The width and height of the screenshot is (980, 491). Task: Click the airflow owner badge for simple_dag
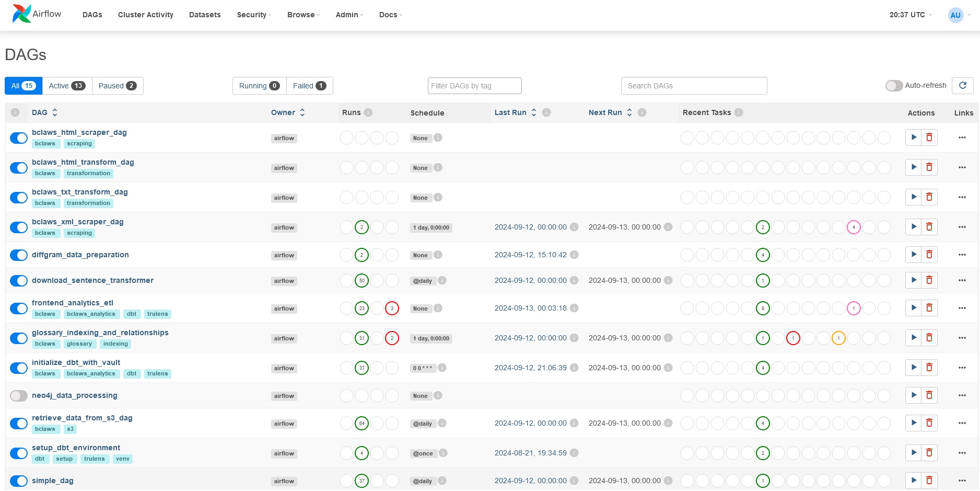[x=284, y=481]
